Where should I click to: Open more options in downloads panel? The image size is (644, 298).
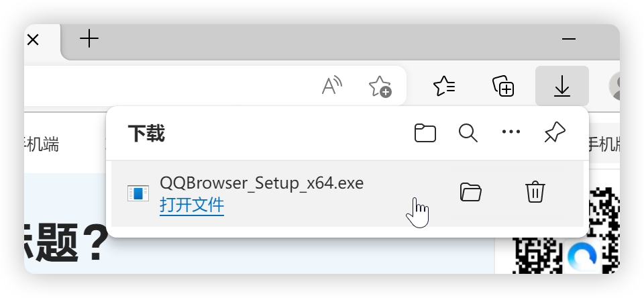[x=511, y=133]
